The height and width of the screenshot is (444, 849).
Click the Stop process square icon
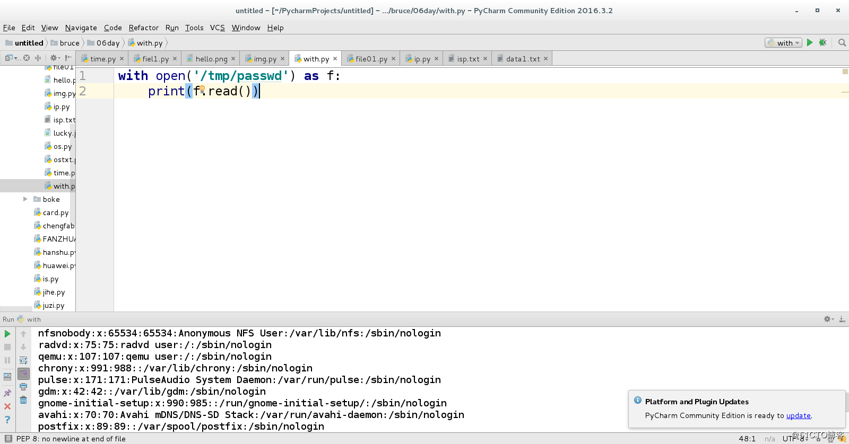pos(8,347)
